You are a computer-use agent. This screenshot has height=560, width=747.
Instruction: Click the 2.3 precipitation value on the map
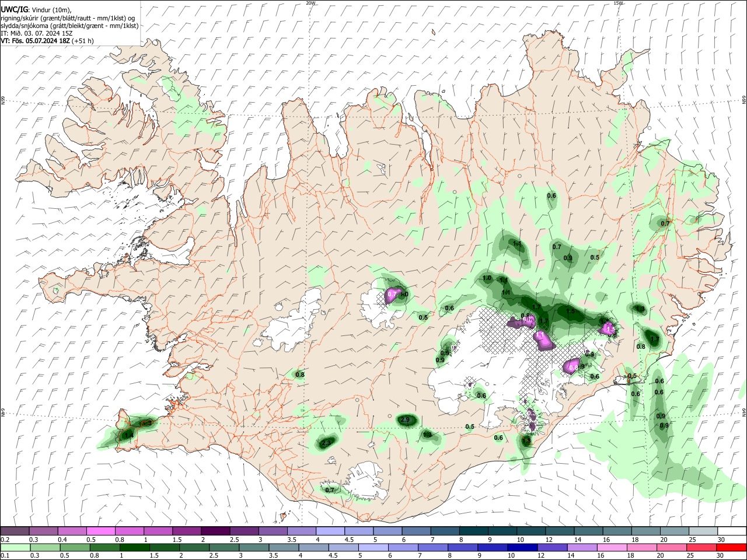pos(326,443)
